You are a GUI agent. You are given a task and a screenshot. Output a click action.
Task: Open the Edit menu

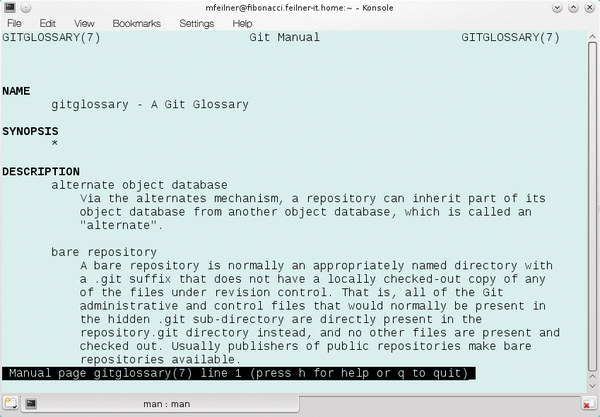(x=47, y=23)
